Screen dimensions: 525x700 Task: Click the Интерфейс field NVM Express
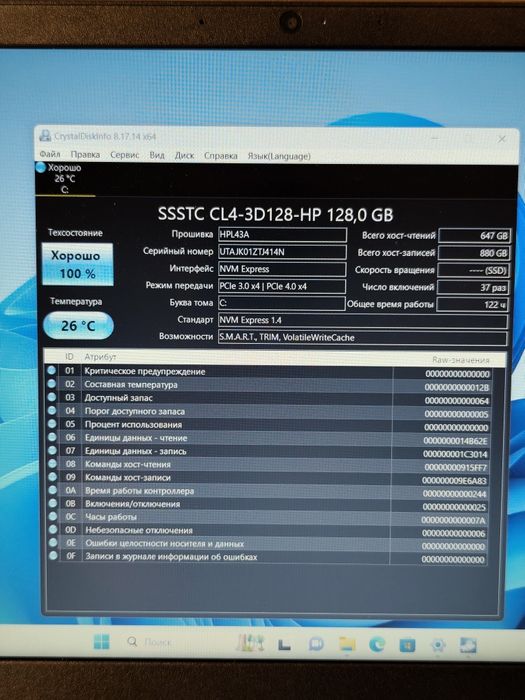(282, 269)
